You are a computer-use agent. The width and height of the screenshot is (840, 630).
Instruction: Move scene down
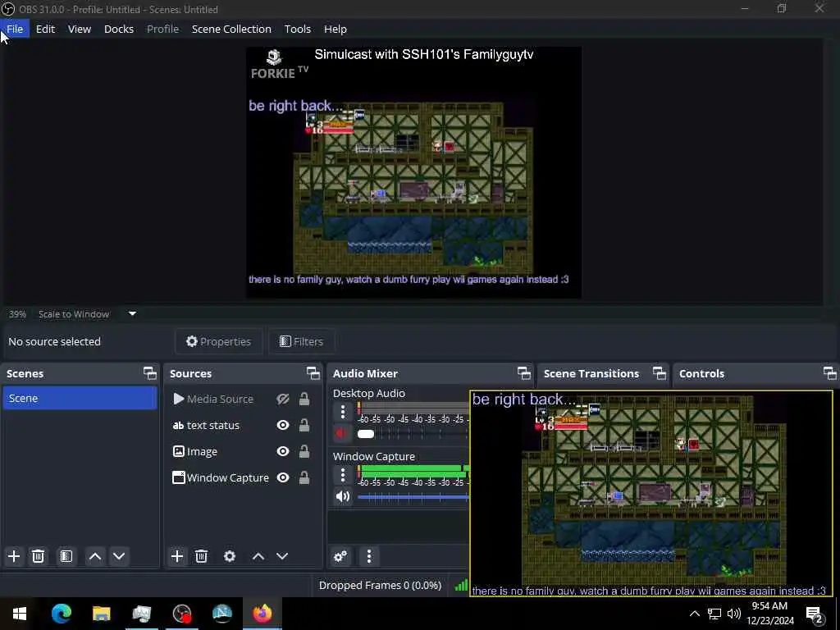click(x=119, y=556)
